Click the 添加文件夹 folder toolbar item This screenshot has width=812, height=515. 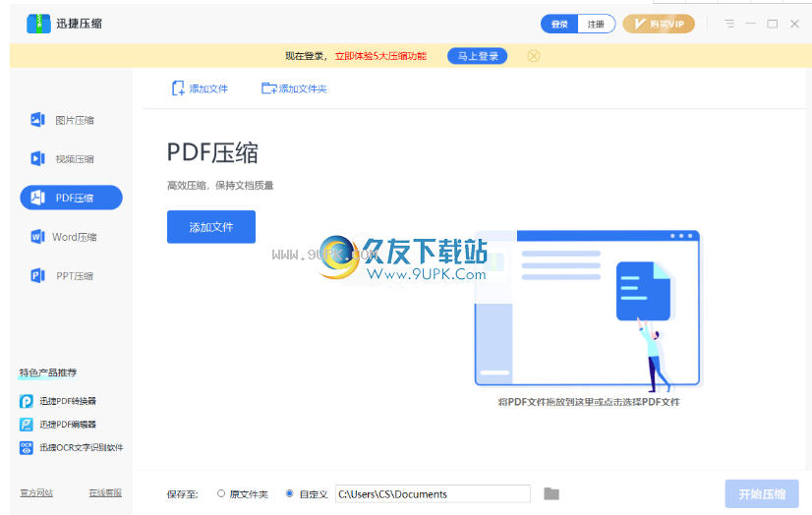coord(294,88)
